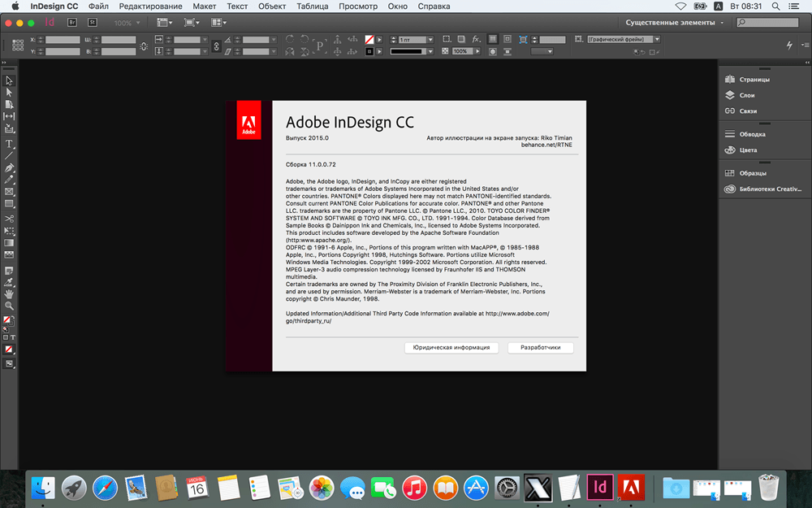
Task: Open the Таблица menu
Action: click(x=313, y=7)
